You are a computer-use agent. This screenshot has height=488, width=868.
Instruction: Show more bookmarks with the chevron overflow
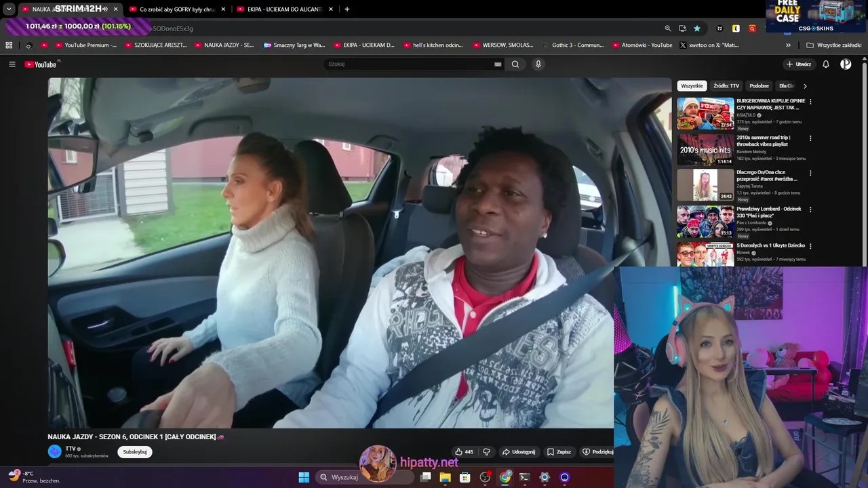(788, 45)
